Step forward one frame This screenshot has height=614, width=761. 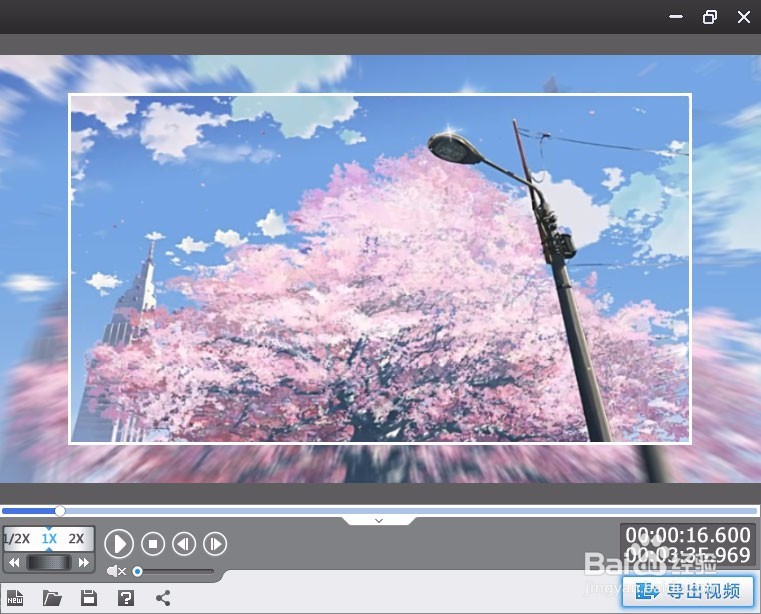click(x=215, y=544)
